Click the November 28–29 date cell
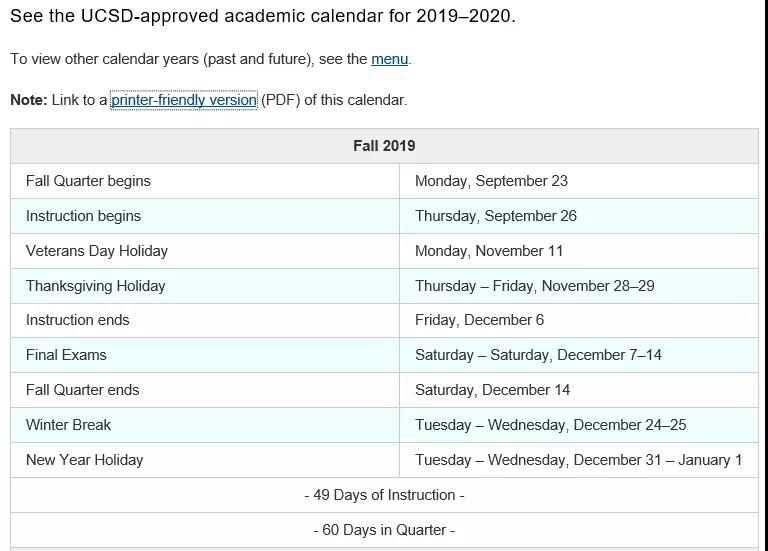This screenshot has width=768, height=551. coord(579,286)
